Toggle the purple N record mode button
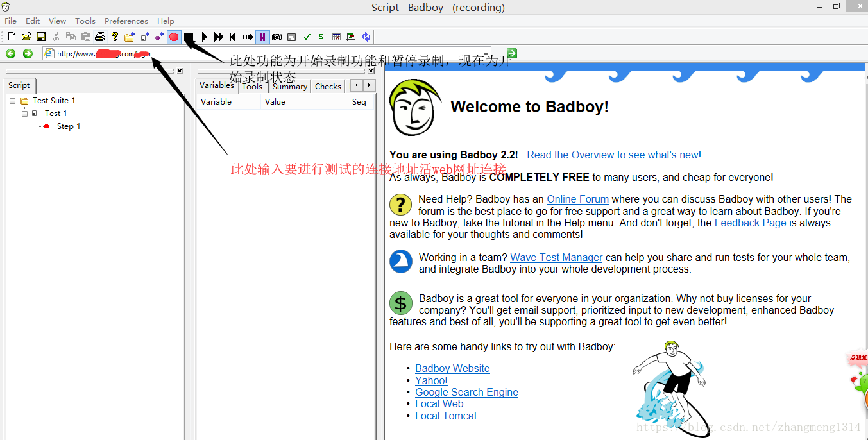 tap(262, 37)
